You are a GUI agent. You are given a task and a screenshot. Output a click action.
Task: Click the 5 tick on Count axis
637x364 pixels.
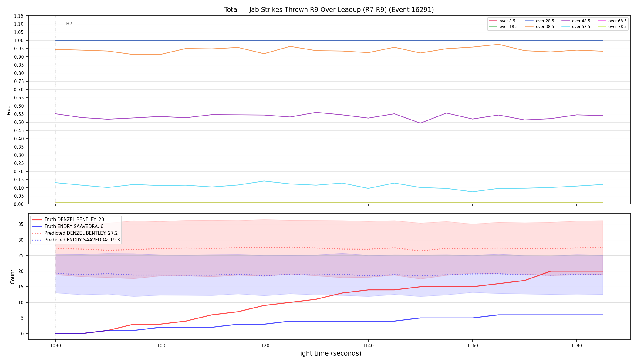[22, 318]
